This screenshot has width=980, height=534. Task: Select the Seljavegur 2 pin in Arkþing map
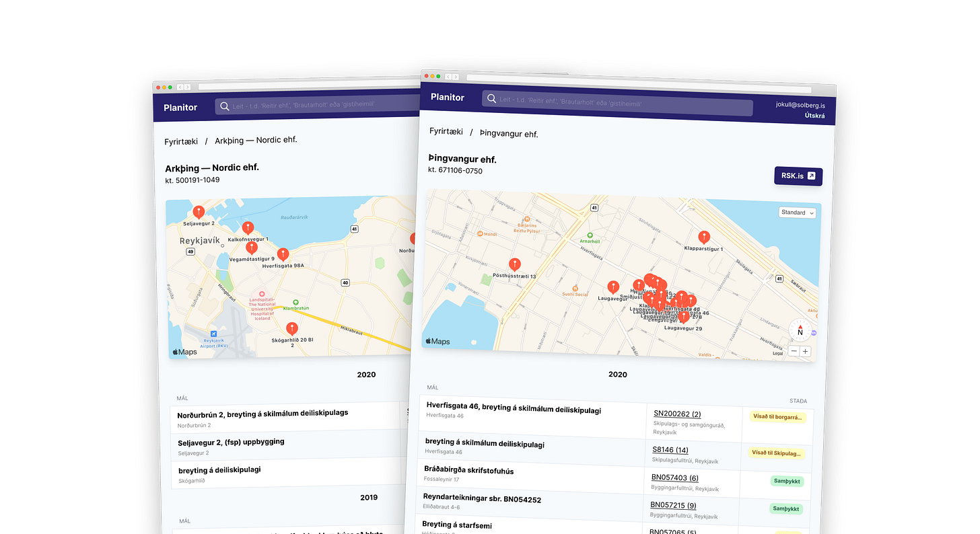tap(199, 213)
